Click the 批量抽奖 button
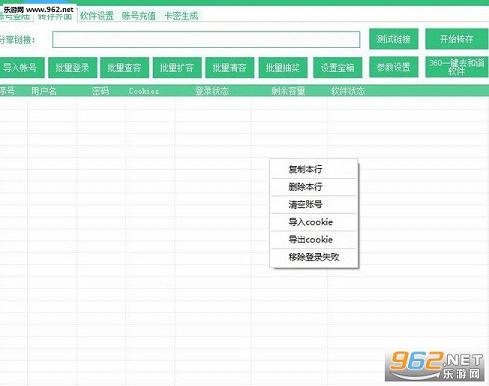Screen dimensions: 489x386 283,68
